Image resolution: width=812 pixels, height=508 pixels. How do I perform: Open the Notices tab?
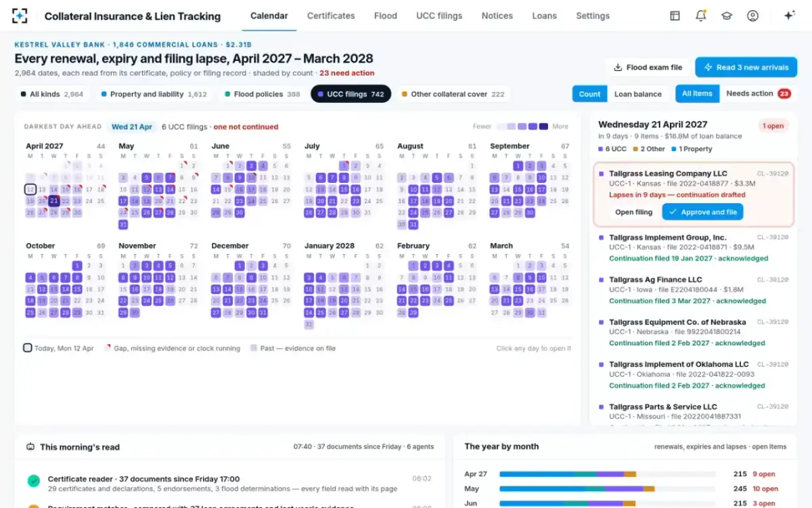click(497, 16)
